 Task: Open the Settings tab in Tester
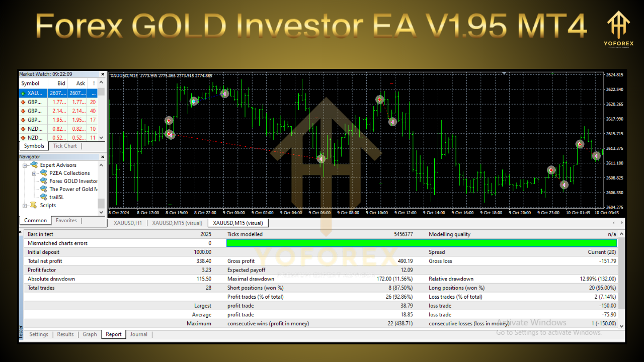(39, 334)
